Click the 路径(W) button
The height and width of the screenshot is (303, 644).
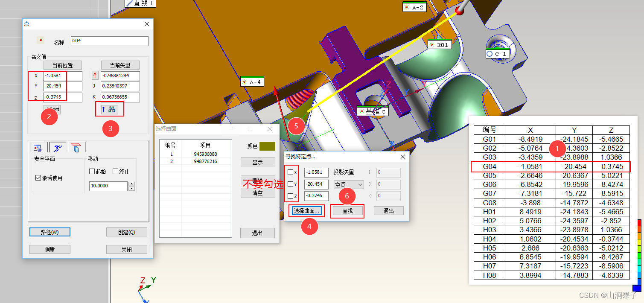tap(50, 232)
